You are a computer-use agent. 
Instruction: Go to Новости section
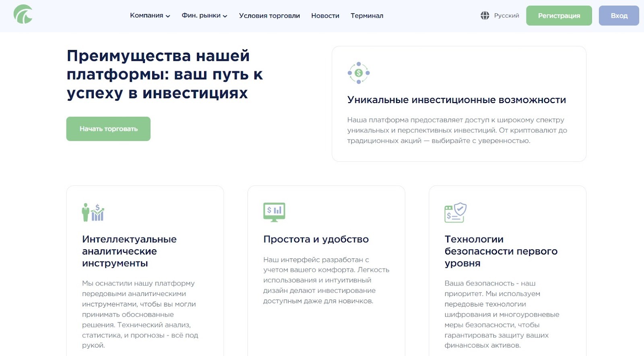tap(325, 16)
